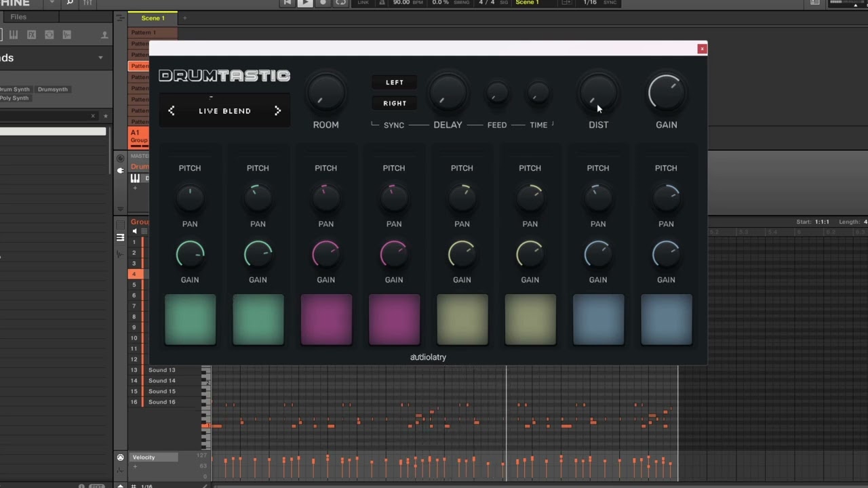Add a new scene with plus
This screenshot has height=488, width=868.
point(184,18)
